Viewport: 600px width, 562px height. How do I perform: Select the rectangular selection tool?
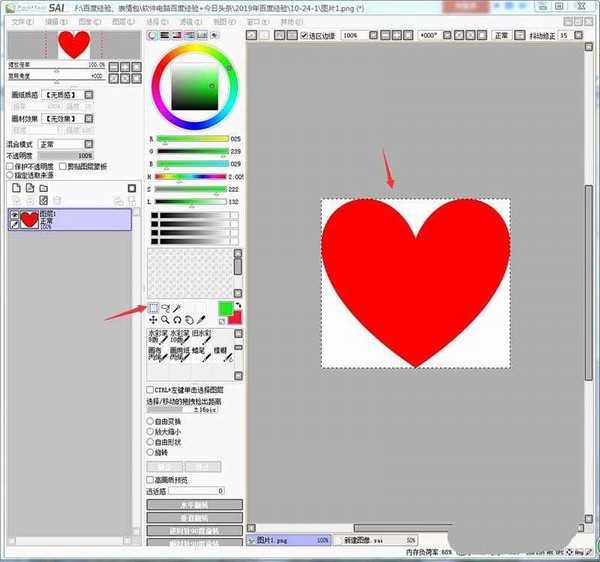[x=154, y=308]
